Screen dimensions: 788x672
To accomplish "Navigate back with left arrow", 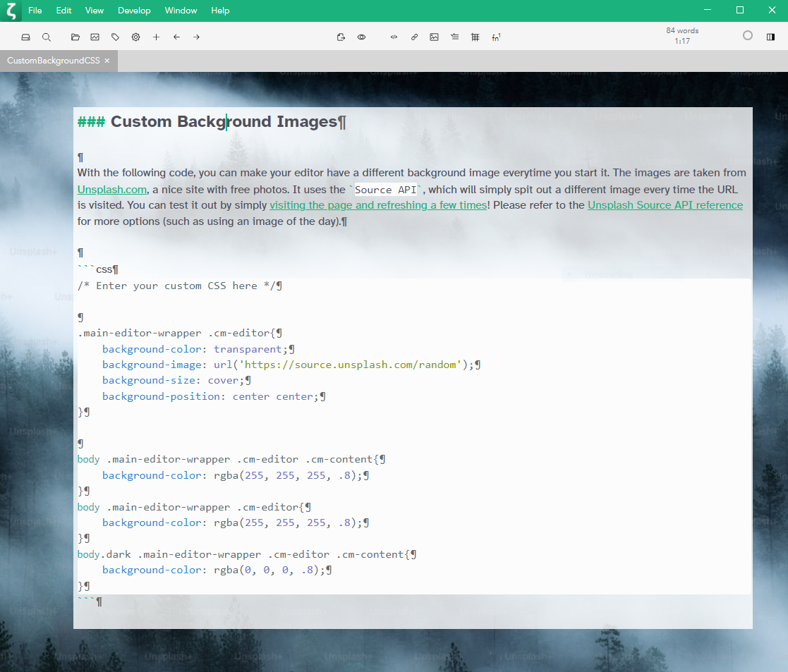I will 176,37.
